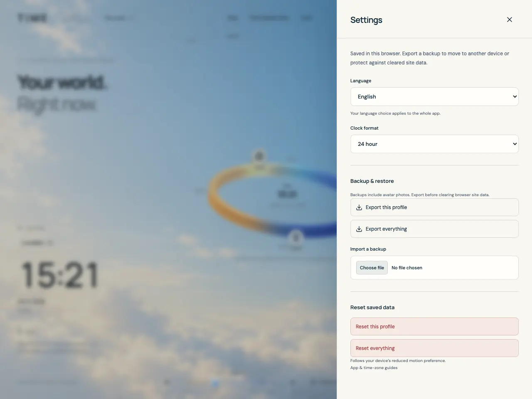Screen dimensions: 532x399
Task: Click the blurred 15:21 clock display
Action: (60, 275)
